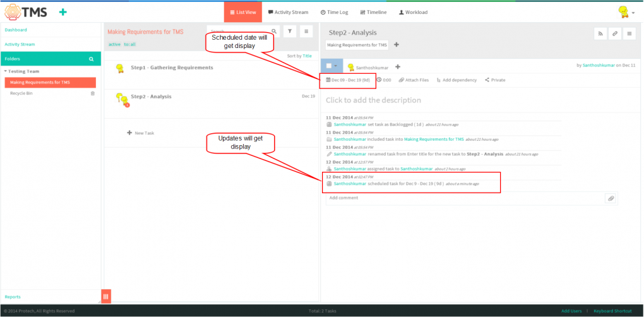
Task: Add folder with plus beside folder tag
Action: (397, 45)
